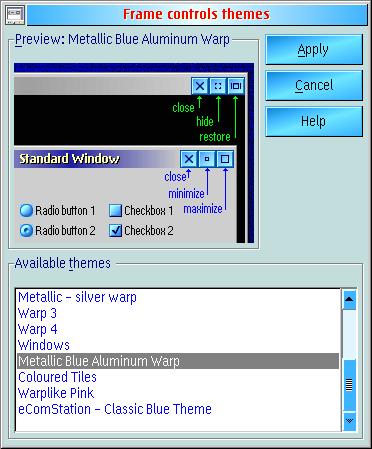Screen dimensions: 372x449
Task: Open Help for frame controls
Action: 314,121
